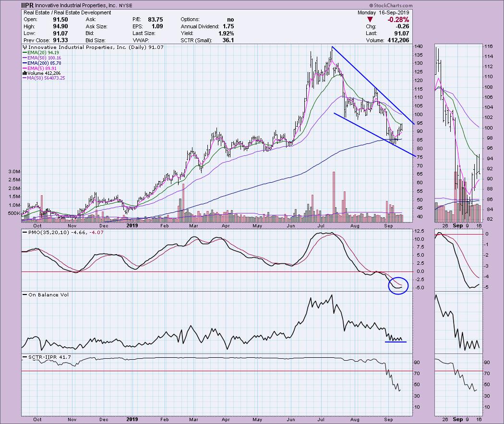The width and height of the screenshot is (504, 424).
Task: Click the EMA(20) 94.19 legend entry
Action: (x=41, y=53)
